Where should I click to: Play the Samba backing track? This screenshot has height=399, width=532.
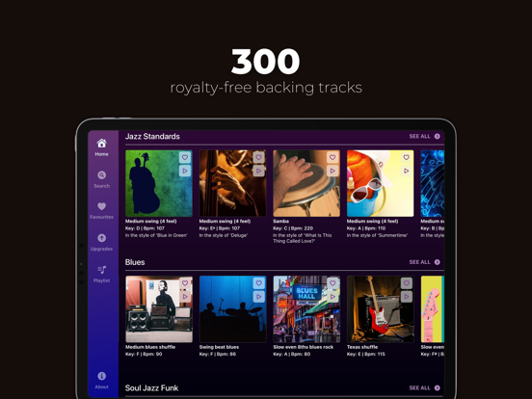click(332, 171)
